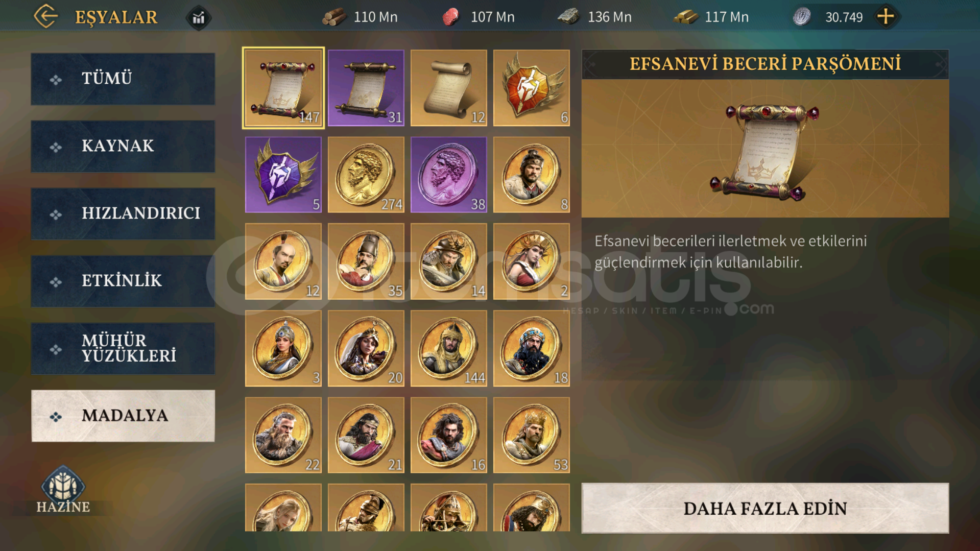Select the gold bust coin with 274

(x=366, y=175)
